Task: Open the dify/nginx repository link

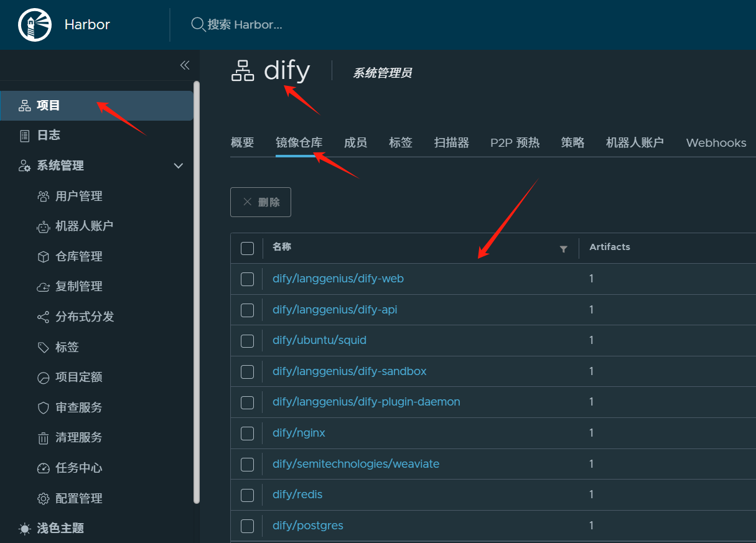Action: (x=299, y=433)
